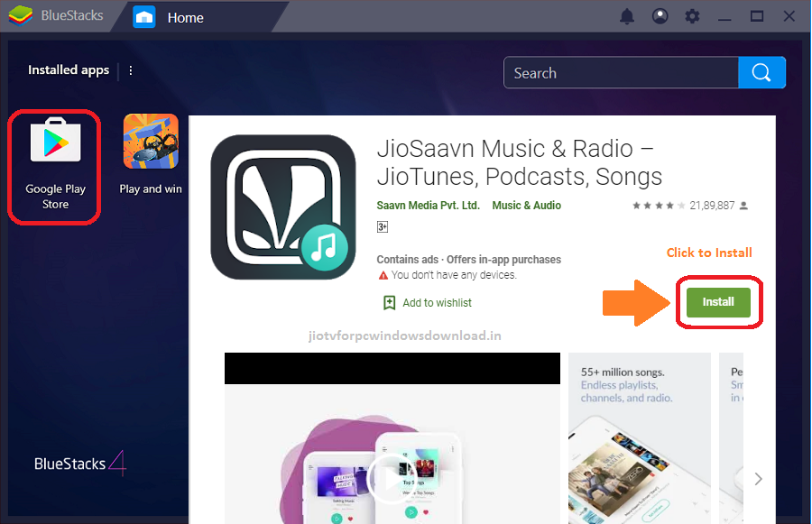The height and width of the screenshot is (524, 812).
Task: Click the Add to wishlist link
Action: (437, 303)
